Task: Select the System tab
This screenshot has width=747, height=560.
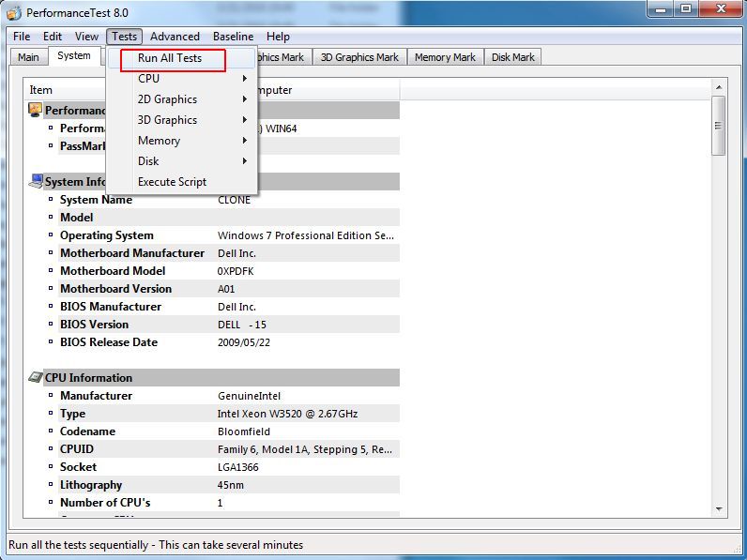Action: [74, 55]
